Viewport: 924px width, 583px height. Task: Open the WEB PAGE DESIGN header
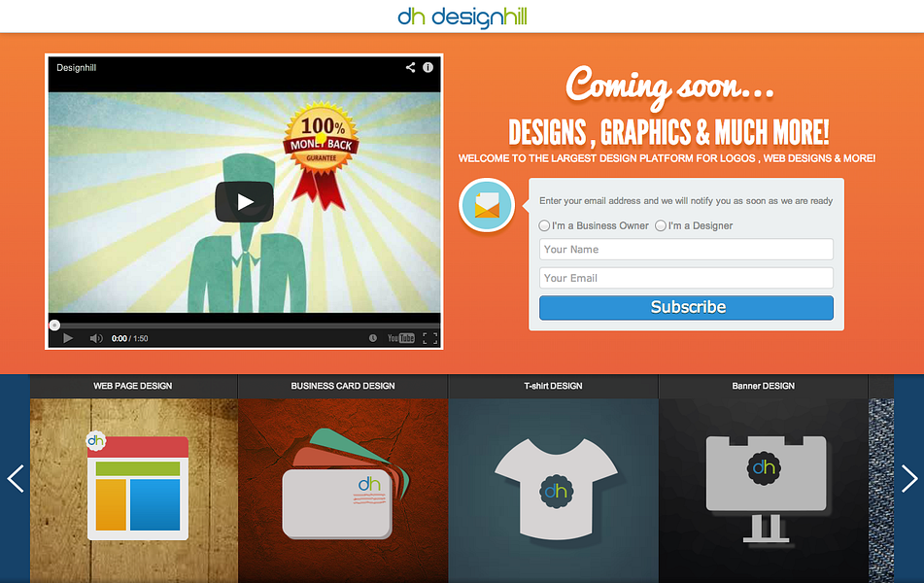133,386
